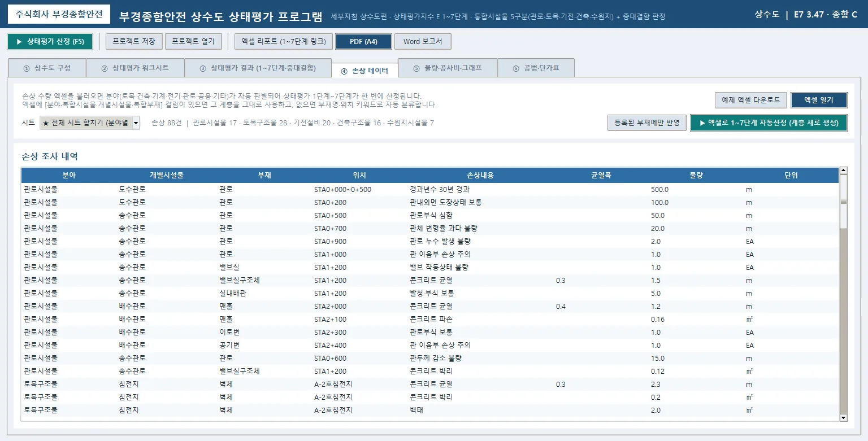Select the 경과년수 30년 경과 cell

pos(440,189)
